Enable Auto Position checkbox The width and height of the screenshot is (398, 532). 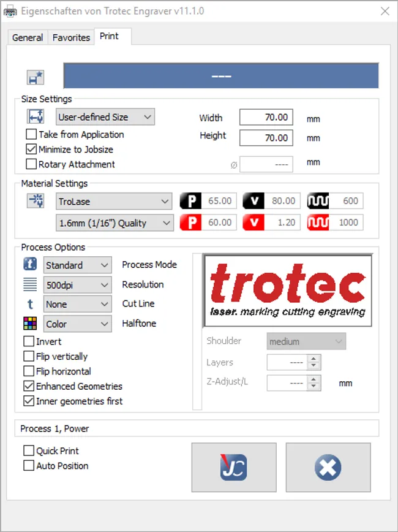pos(29,466)
